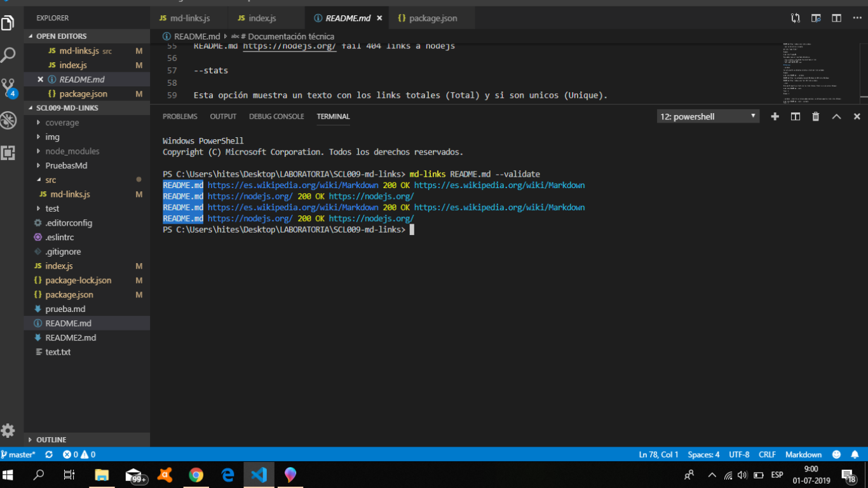Open the Extensions view in activity bar

click(x=8, y=152)
